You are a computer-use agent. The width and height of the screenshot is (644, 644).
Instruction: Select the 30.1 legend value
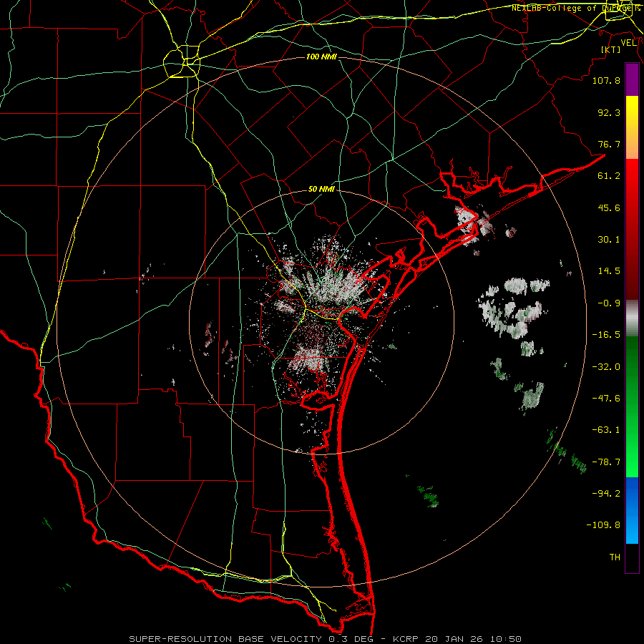point(609,240)
